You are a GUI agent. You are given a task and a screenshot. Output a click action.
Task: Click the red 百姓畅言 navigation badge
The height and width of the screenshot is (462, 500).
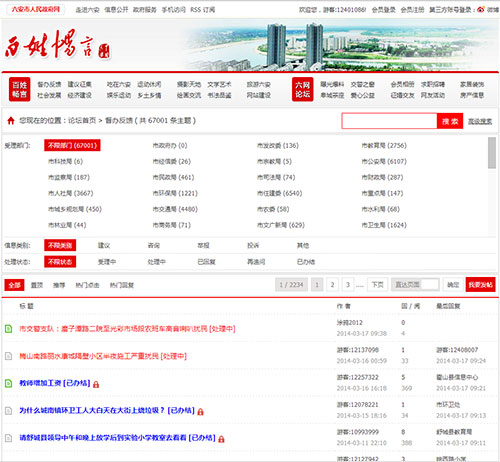(x=19, y=89)
